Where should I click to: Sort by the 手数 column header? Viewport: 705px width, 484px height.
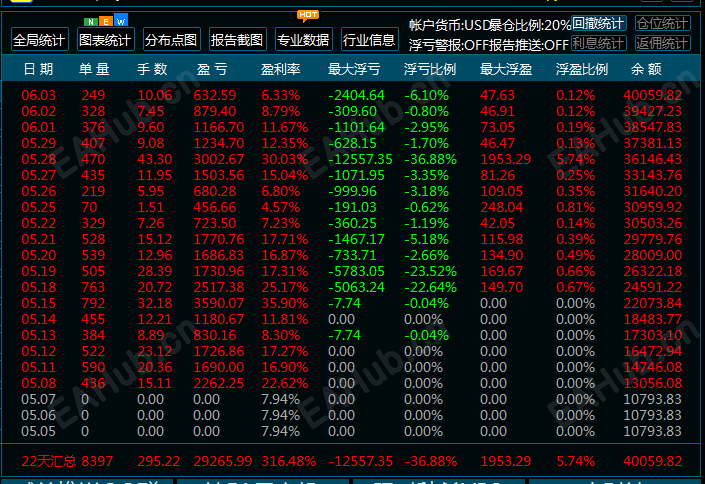tap(152, 69)
